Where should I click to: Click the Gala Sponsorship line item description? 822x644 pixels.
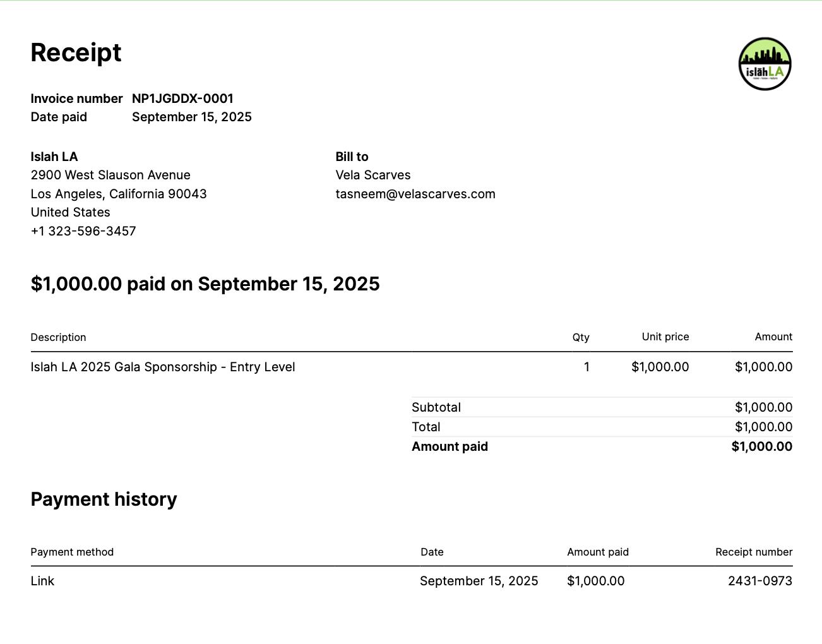point(163,367)
